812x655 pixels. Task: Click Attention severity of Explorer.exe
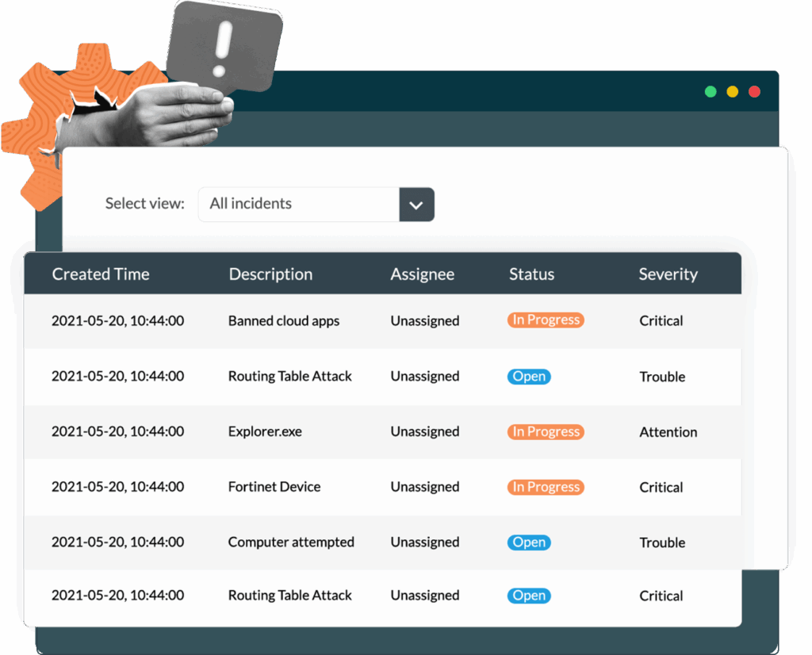pos(668,432)
